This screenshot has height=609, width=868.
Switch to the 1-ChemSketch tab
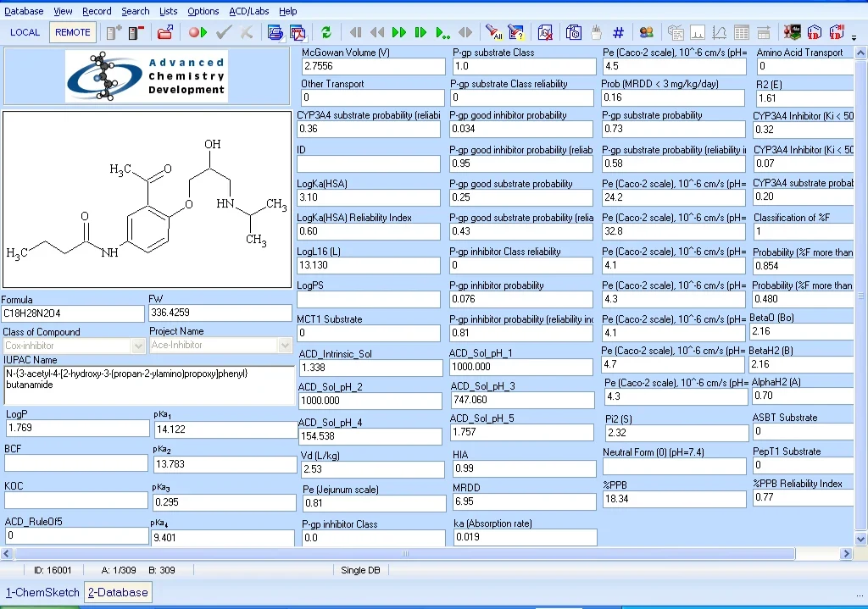42,592
